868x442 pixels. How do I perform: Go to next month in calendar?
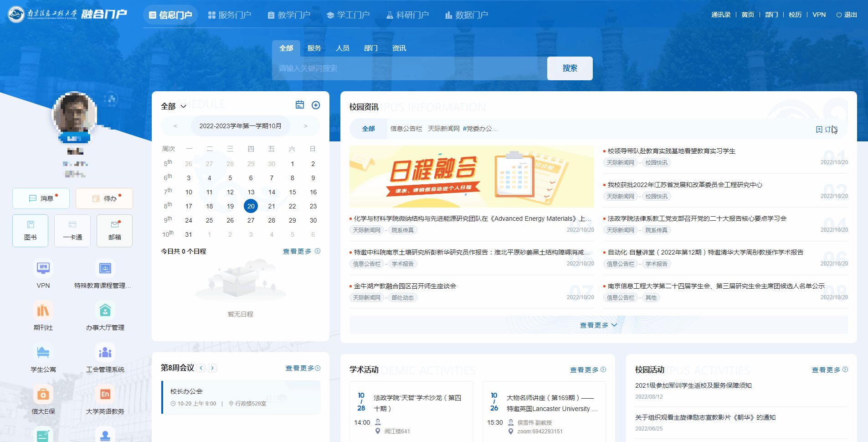pos(306,126)
